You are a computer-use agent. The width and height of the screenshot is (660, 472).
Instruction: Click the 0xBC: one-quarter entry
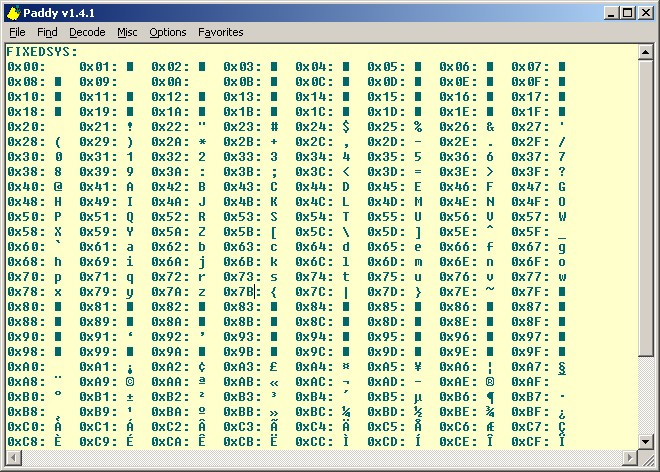(x=322, y=412)
